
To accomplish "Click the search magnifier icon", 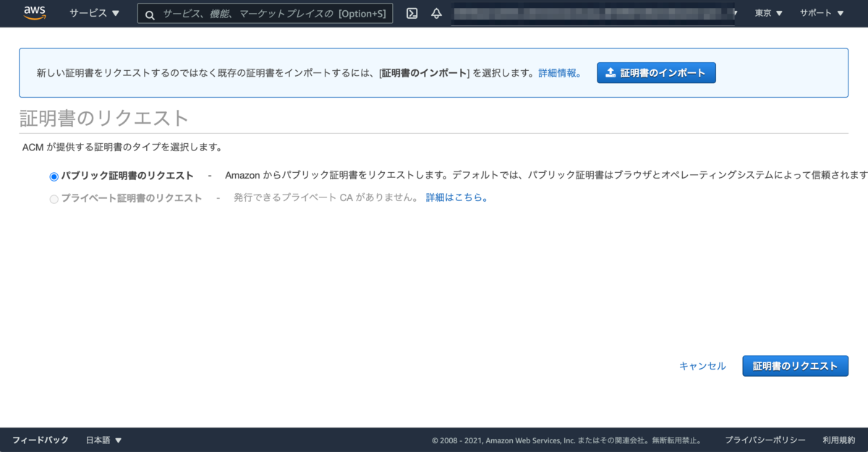I will (x=150, y=14).
